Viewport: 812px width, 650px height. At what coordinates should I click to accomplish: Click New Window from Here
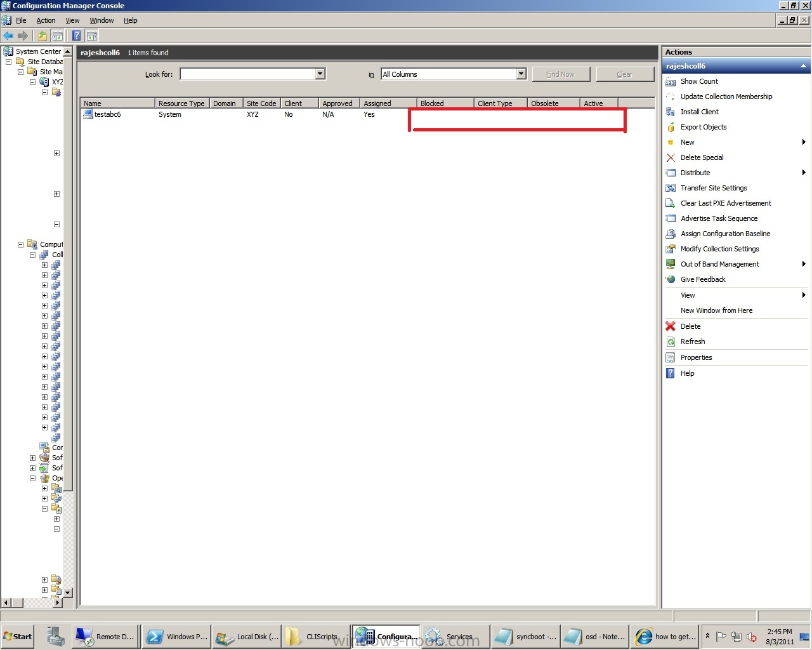(716, 310)
